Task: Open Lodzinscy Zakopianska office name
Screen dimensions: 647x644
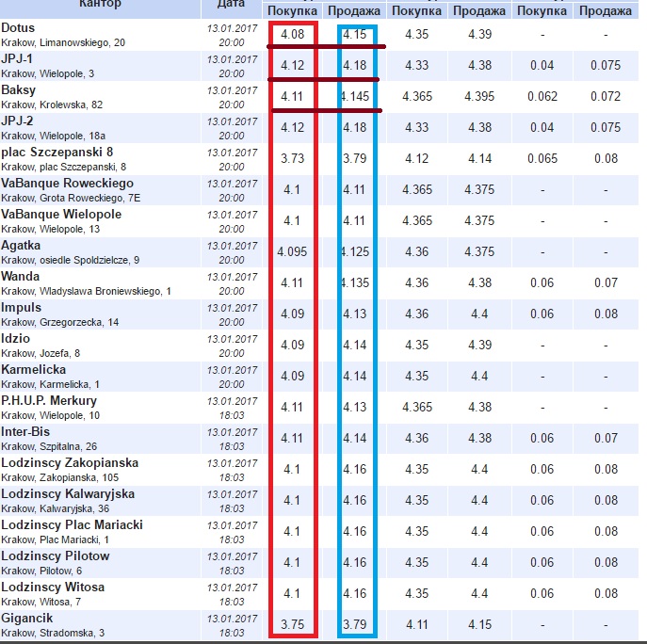Action: click(x=70, y=463)
